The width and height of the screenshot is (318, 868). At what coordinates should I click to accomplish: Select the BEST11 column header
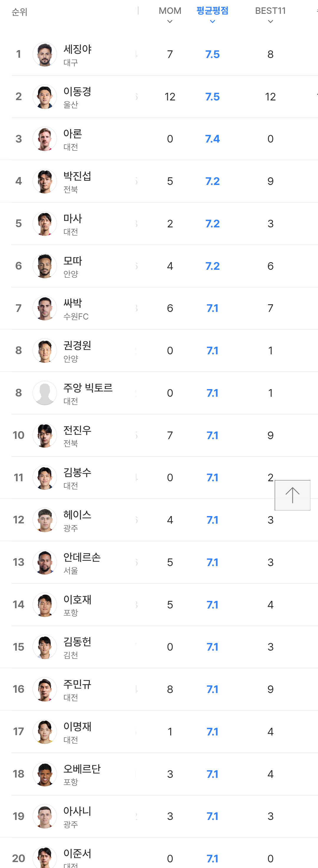point(270,11)
